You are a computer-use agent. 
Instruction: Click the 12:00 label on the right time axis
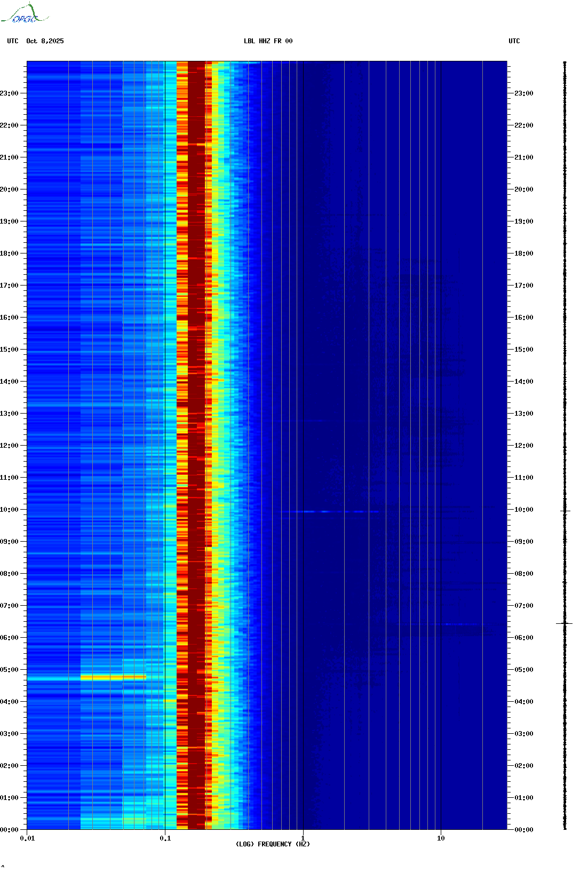click(523, 446)
